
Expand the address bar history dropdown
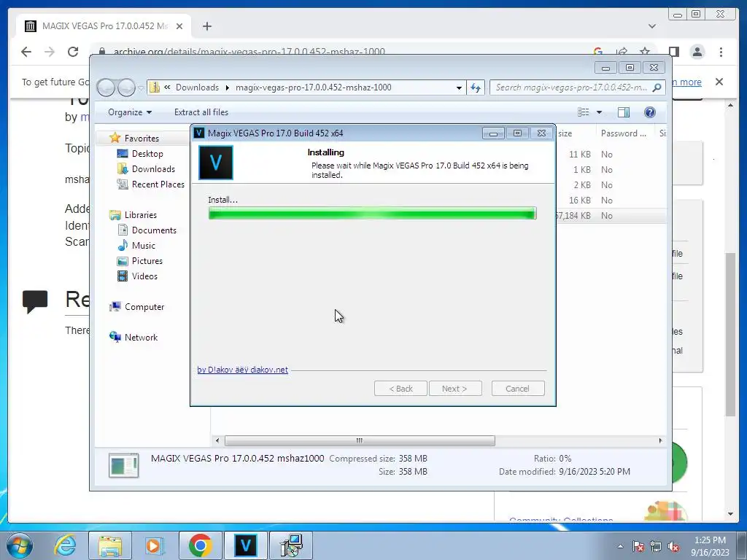coord(459,87)
